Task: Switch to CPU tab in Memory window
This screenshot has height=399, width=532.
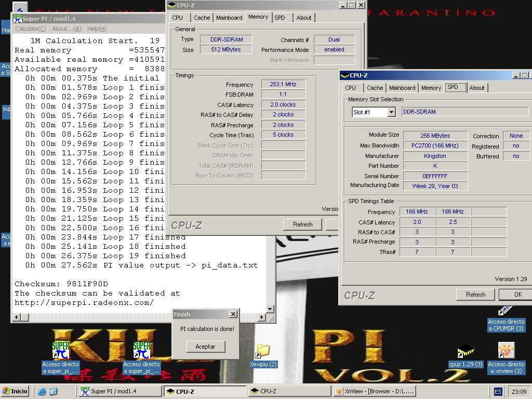Action: pos(178,18)
